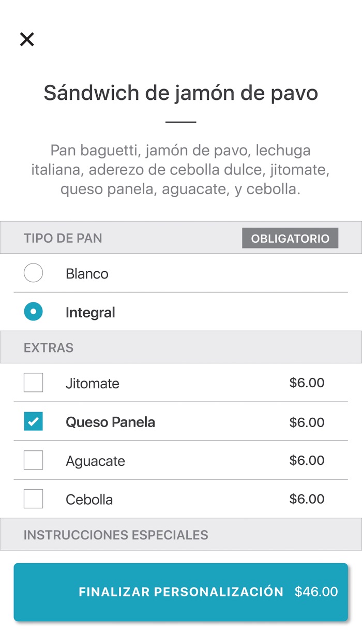Tap the Aguacate extra label
This screenshot has width=362, height=644.
click(x=95, y=461)
